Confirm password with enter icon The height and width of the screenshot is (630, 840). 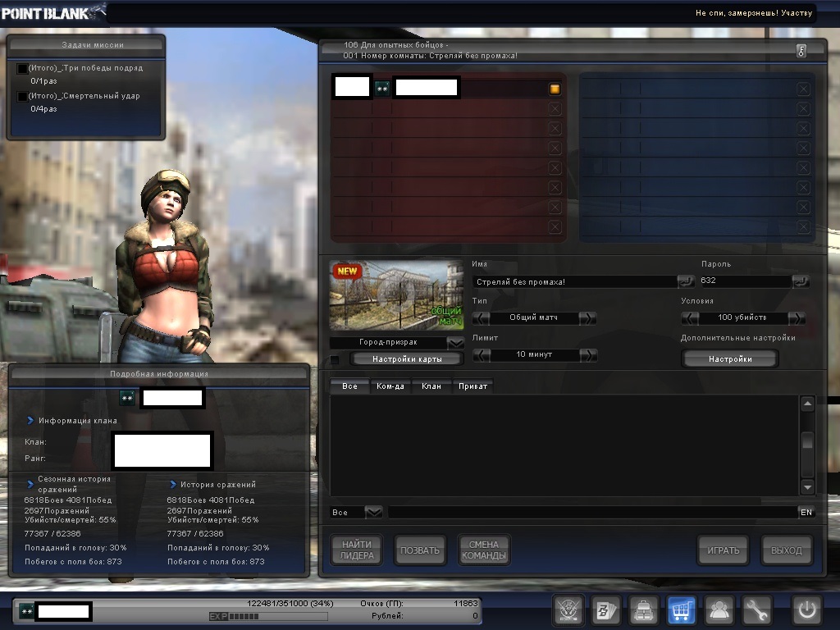point(801,281)
